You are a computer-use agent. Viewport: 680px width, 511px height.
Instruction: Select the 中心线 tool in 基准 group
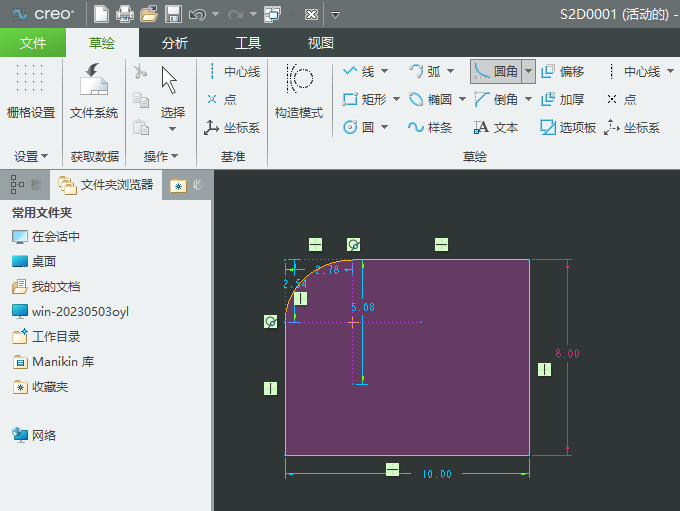coord(234,72)
